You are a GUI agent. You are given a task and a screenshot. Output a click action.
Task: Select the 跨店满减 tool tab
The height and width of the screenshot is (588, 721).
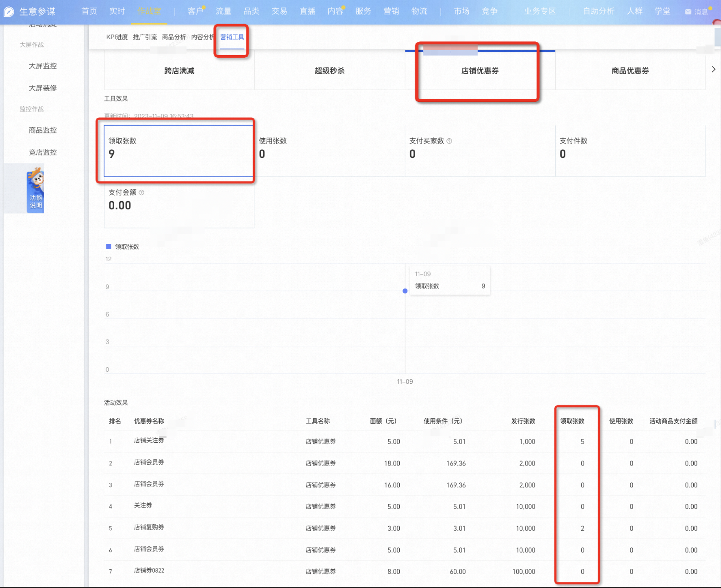179,71
